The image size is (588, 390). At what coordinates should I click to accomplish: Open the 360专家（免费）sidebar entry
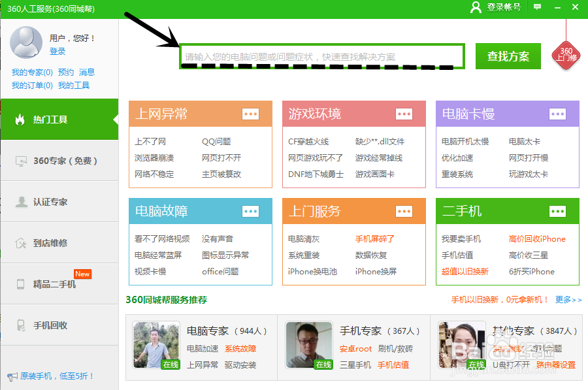59,161
